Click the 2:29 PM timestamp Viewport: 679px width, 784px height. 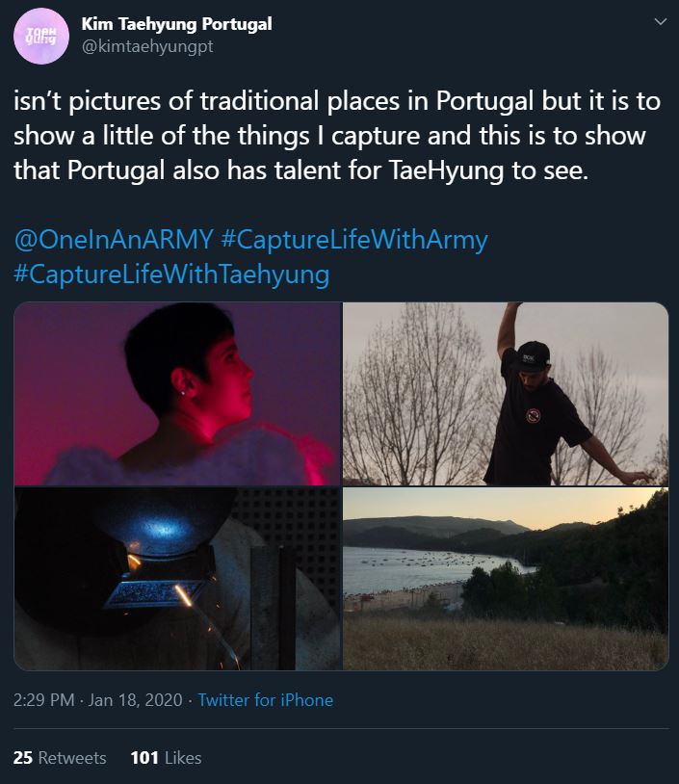40,700
